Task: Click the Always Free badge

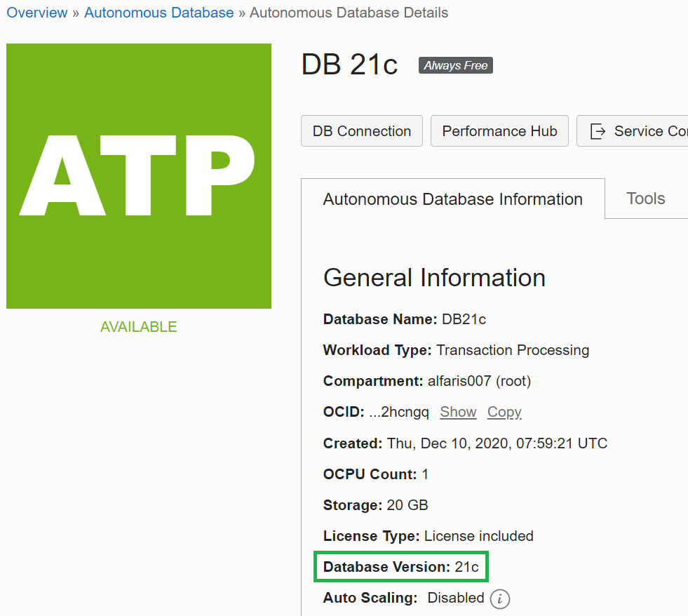Action: tap(455, 65)
